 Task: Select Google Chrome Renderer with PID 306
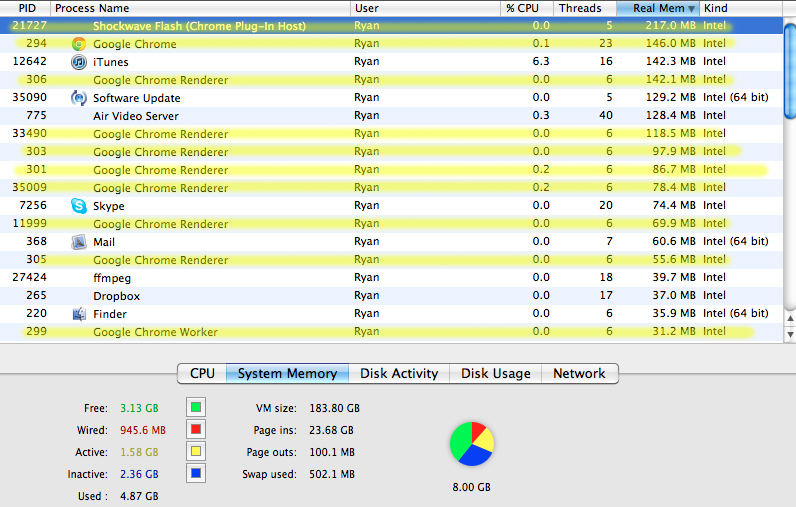(391, 80)
